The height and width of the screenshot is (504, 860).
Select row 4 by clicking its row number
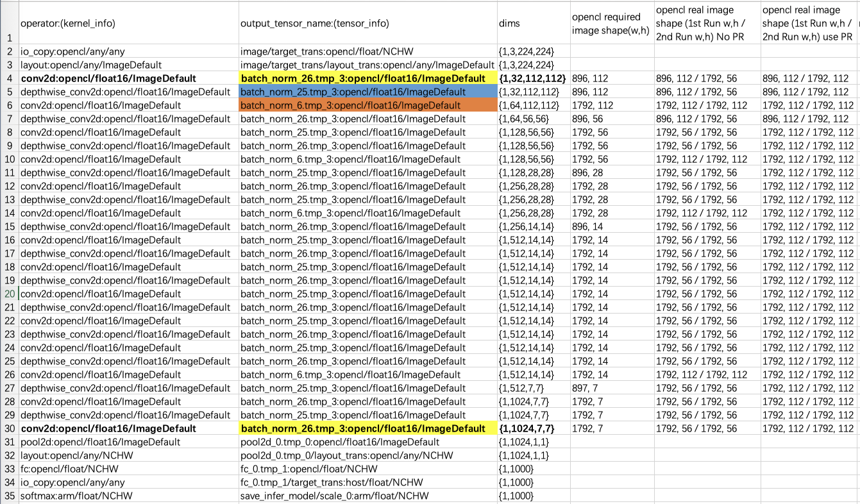[x=9, y=78]
